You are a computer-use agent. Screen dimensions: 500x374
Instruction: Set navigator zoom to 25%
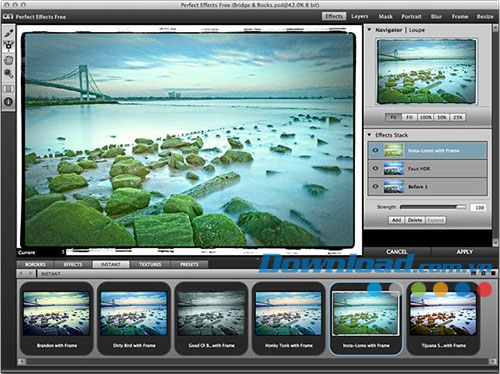(458, 117)
